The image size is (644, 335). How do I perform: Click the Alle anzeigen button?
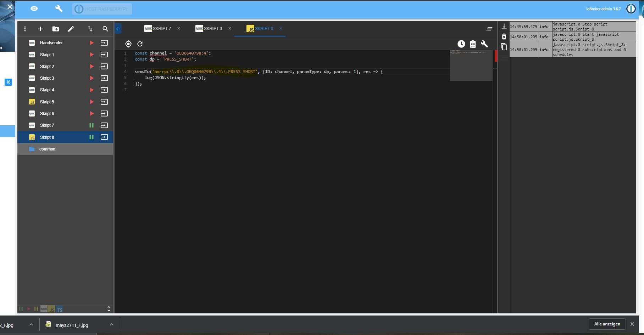(607, 324)
